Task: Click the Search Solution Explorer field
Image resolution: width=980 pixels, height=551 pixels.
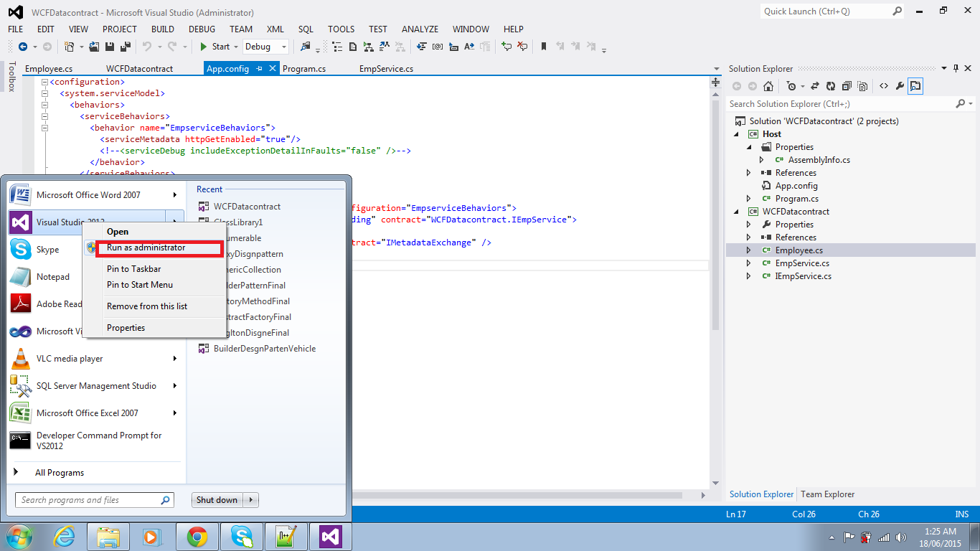Action: [851, 104]
